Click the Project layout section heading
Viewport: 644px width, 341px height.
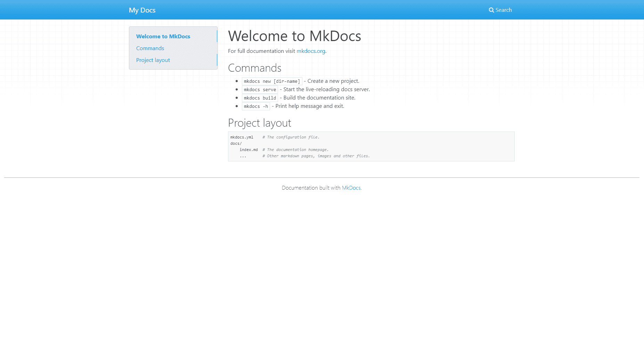(259, 123)
